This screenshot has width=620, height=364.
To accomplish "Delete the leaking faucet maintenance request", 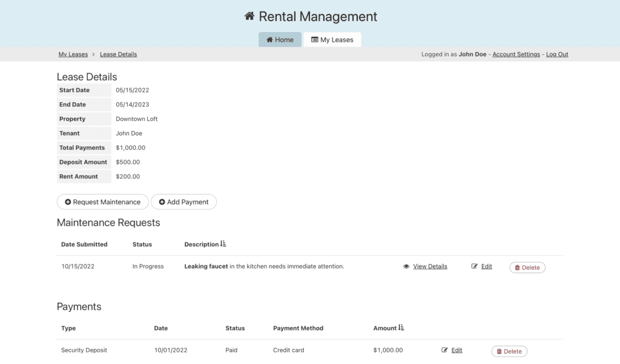I will tap(527, 267).
